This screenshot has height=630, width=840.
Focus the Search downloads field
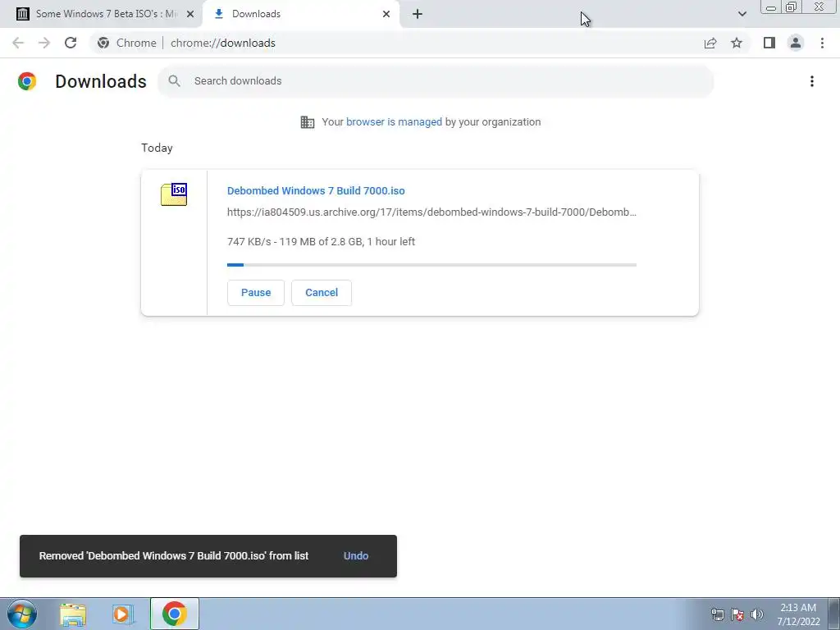coord(436,81)
